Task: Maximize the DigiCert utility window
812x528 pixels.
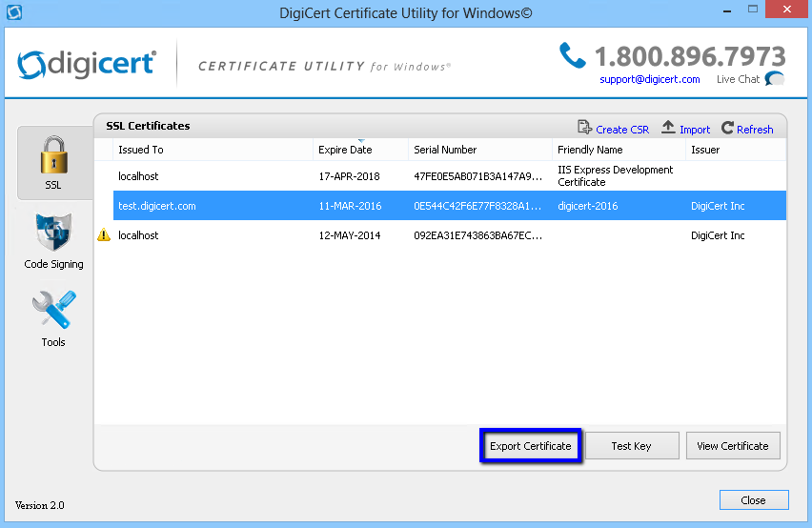Action: click(753, 10)
